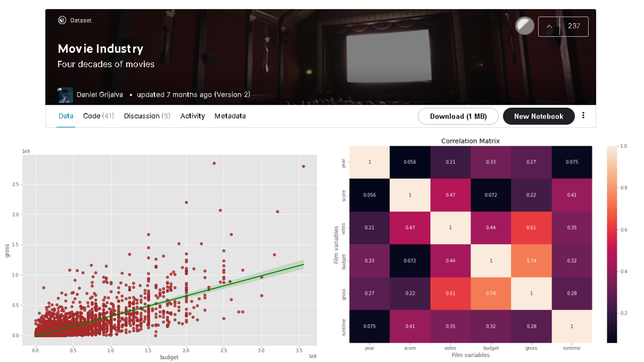Click the Daniel Grijalva author link
The image size is (644, 362).
pyautogui.click(x=100, y=95)
